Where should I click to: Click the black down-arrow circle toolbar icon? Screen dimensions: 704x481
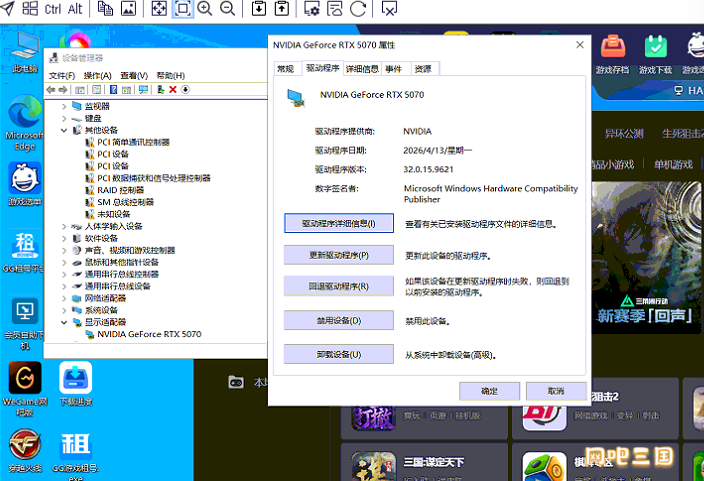pyautogui.click(x=185, y=90)
